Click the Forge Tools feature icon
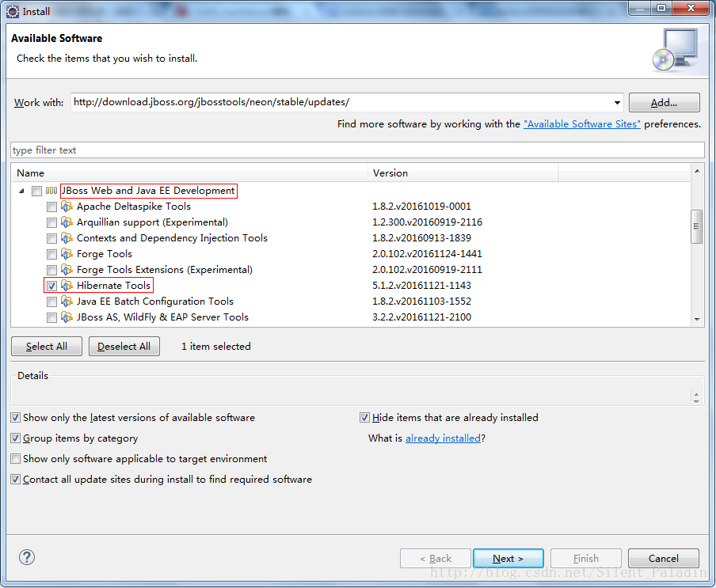 (x=67, y=254)
